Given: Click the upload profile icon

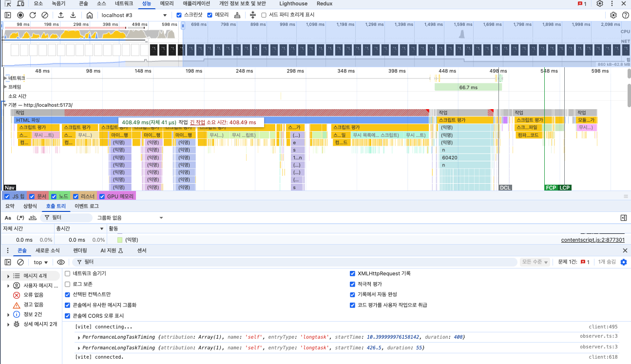Looking at the screenshot, I should [x=61, y=15].
